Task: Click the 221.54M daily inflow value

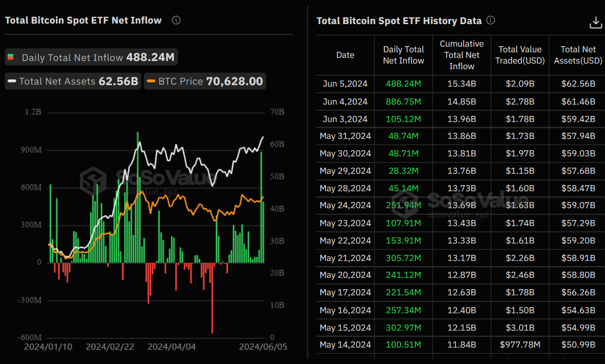Action: [x=404, y=292]
